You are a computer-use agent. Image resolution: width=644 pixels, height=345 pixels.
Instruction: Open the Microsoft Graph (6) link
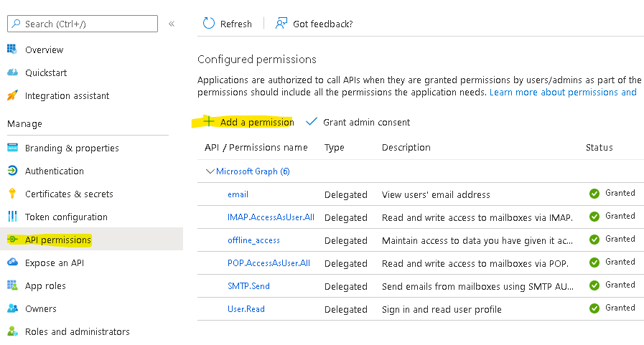[x=253, y=171]
